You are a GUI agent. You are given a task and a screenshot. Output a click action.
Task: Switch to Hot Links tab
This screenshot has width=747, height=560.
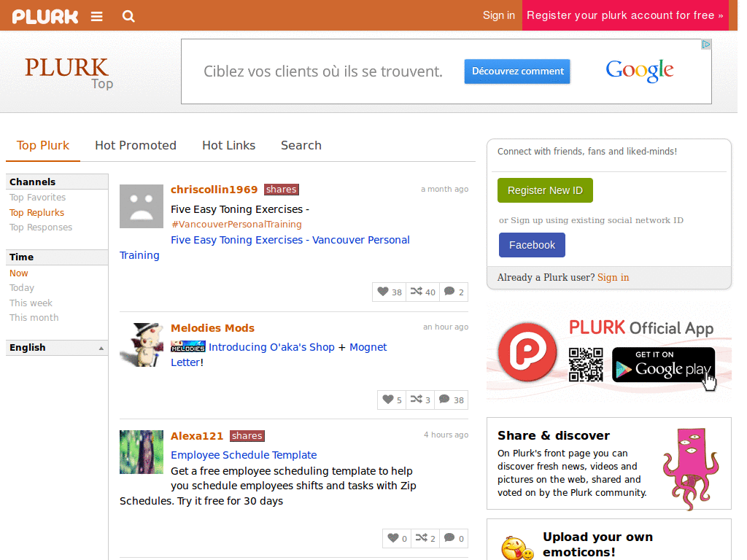tap(228, 145)
